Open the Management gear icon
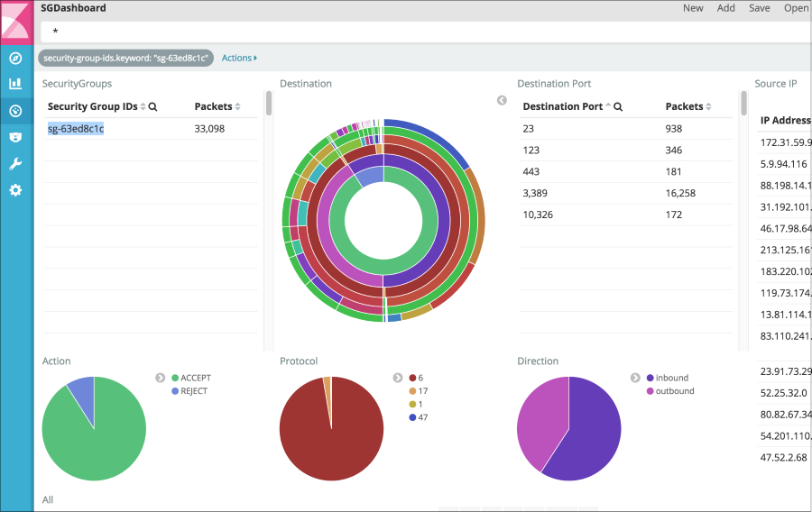Image resolution: width=812 pixels, height=512 pixels. 15,190
